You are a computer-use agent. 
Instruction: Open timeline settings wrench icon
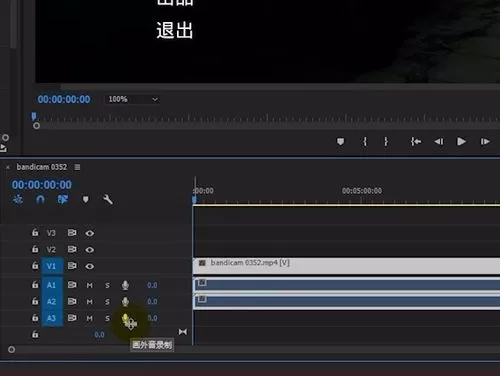tap(108, 199)
